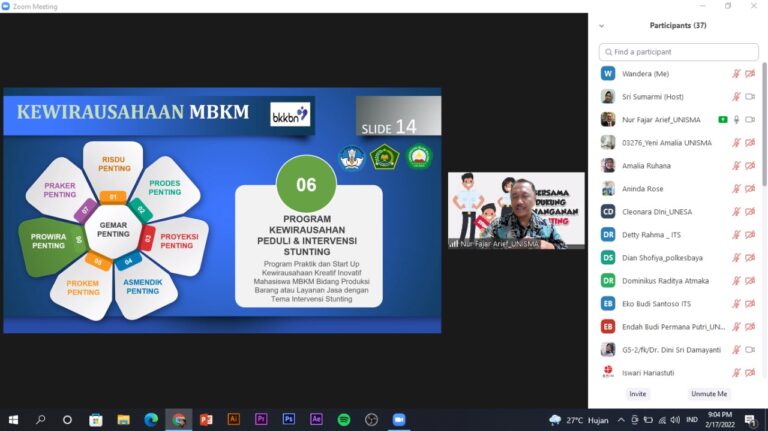Click the muted microphone icon for Wandera (Me)

click(x=736, y=74)
